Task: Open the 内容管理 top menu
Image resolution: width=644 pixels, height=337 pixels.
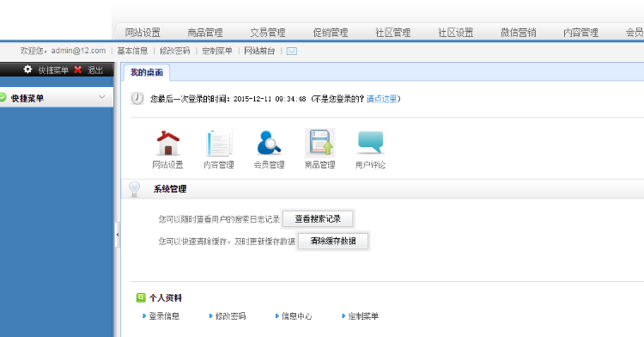Action: 580,33
